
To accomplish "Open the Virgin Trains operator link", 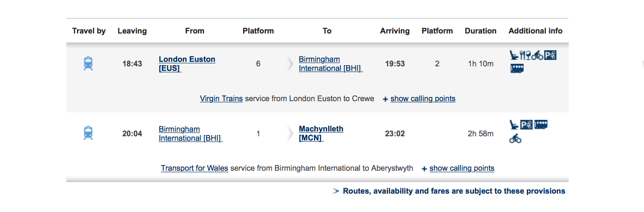I will [221, 99].
